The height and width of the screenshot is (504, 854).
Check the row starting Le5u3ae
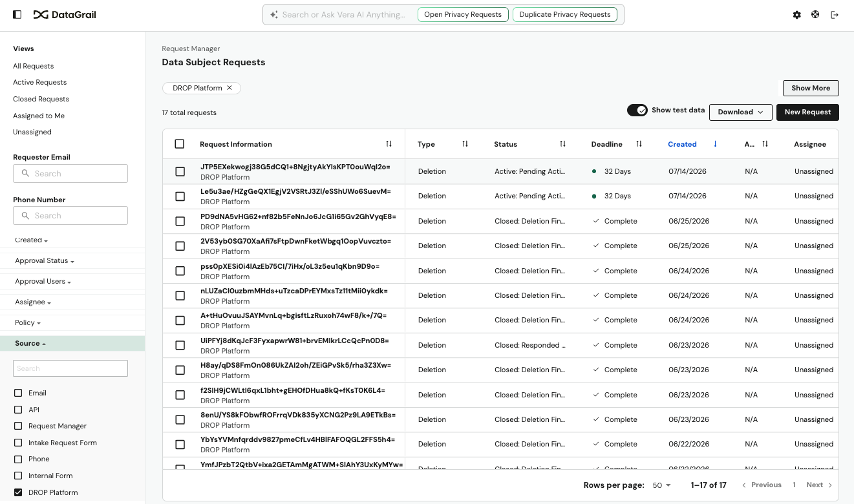point(180,196)
